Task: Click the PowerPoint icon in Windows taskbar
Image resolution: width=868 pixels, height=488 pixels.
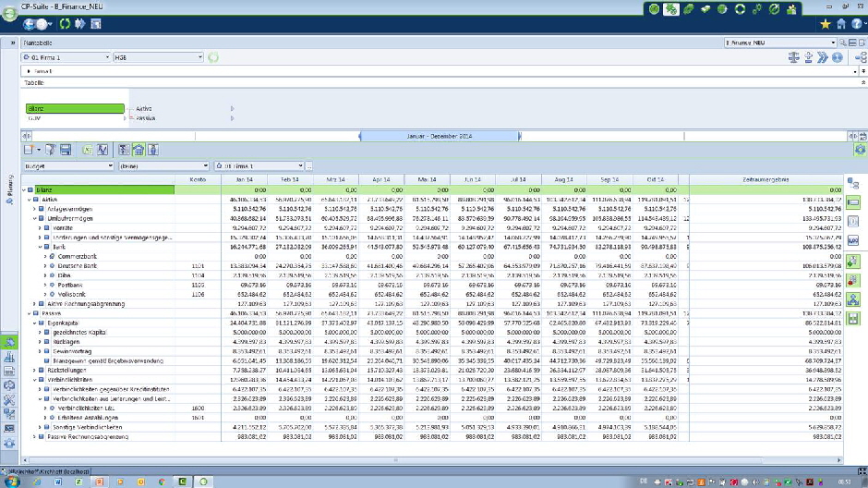Action: tap(99, 482)
